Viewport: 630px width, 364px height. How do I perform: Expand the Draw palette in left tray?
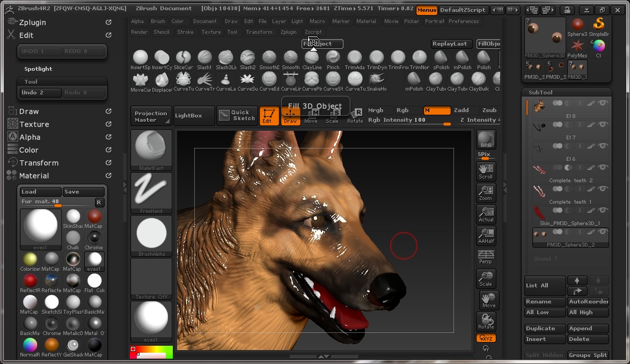click(x=29, y=112)
